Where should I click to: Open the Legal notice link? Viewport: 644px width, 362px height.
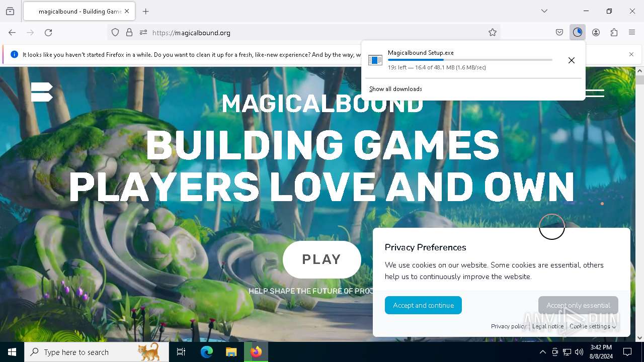click(548, 326)
